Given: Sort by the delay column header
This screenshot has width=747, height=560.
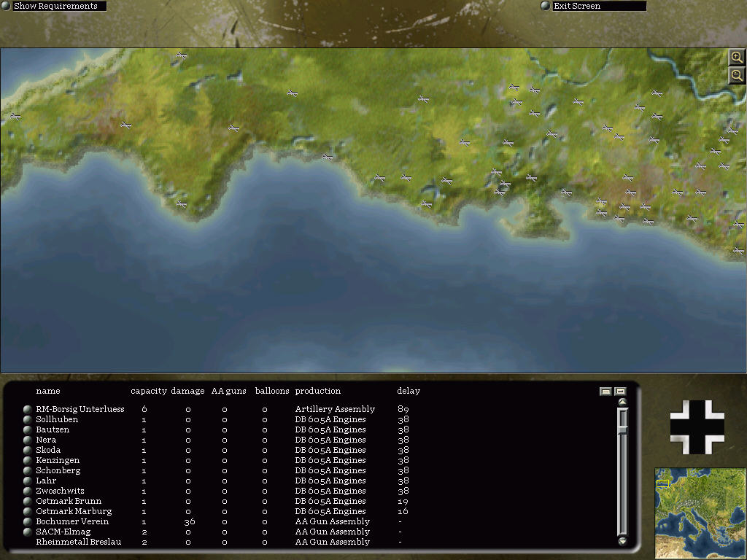Looking at the screenshot, I should click(x=409, y=391).
